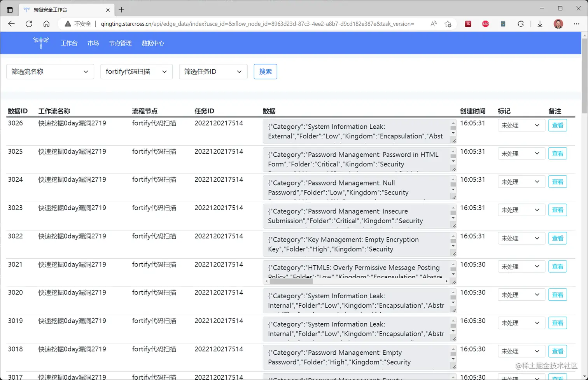
Task: Reload the page with refresh icon
Action: 29,24
